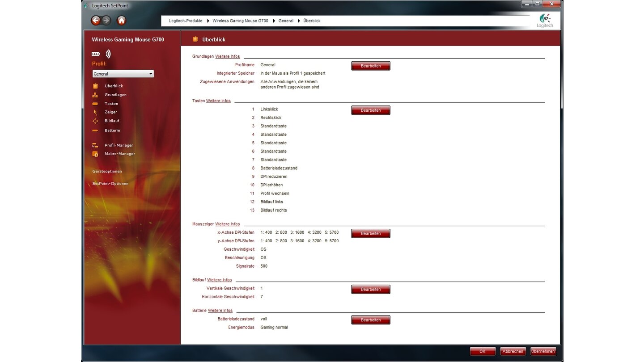Click Bearbeiten in the Mauszeiger section
Image resolution: width=644 pixels, height=362 pixels.
tap(371, 234)
